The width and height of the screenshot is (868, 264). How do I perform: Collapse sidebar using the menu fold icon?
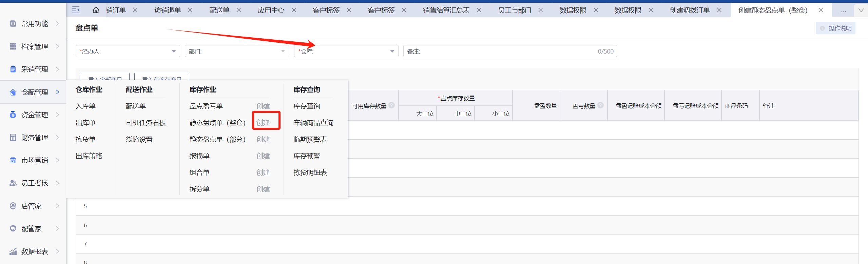click(76, 10)
